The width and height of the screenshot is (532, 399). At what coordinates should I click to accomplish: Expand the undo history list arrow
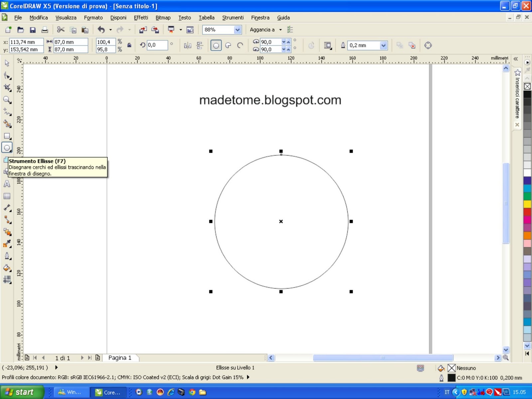[111, 30]
